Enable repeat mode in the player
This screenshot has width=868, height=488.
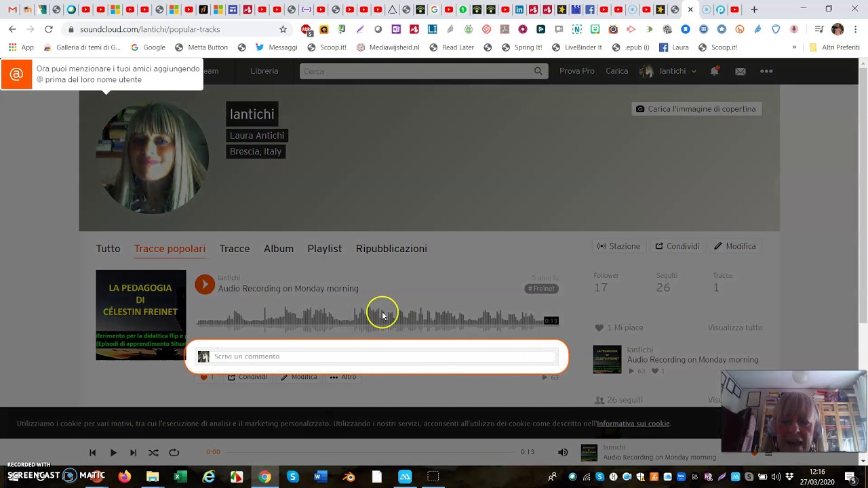click(x=174, y=452)
